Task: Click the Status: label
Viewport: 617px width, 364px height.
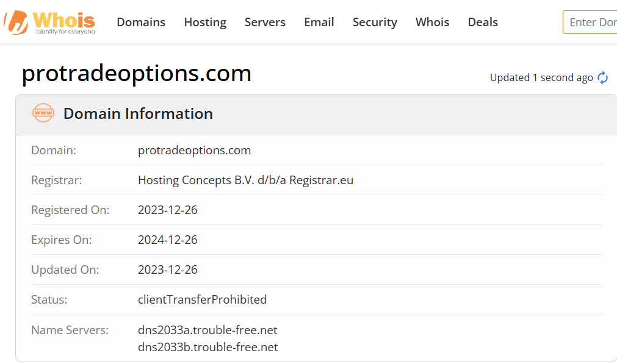Action: pyautogui.click(x=49, y=299)
